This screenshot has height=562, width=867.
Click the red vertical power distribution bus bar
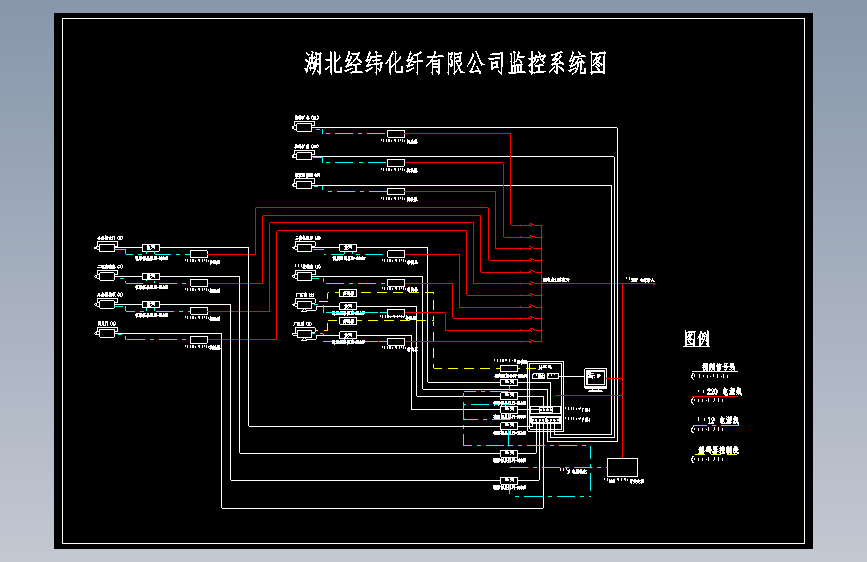(x=542, y=283)
